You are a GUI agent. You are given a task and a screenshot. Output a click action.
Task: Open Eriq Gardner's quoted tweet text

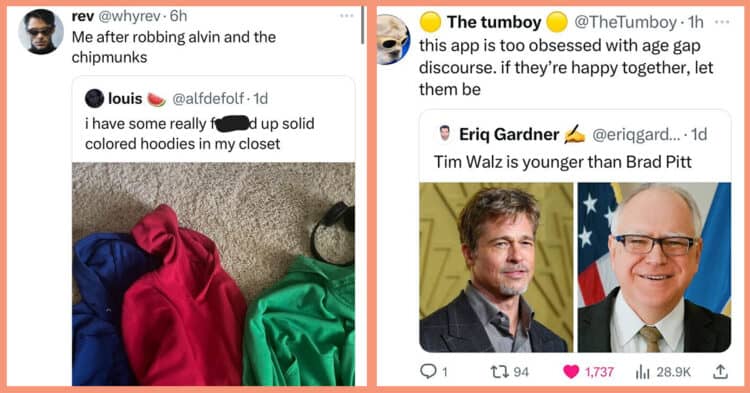(x=562, y=162)
